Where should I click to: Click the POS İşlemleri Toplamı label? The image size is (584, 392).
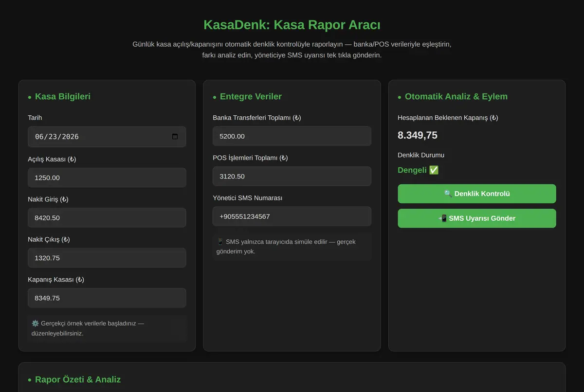(x=250, y=158)
